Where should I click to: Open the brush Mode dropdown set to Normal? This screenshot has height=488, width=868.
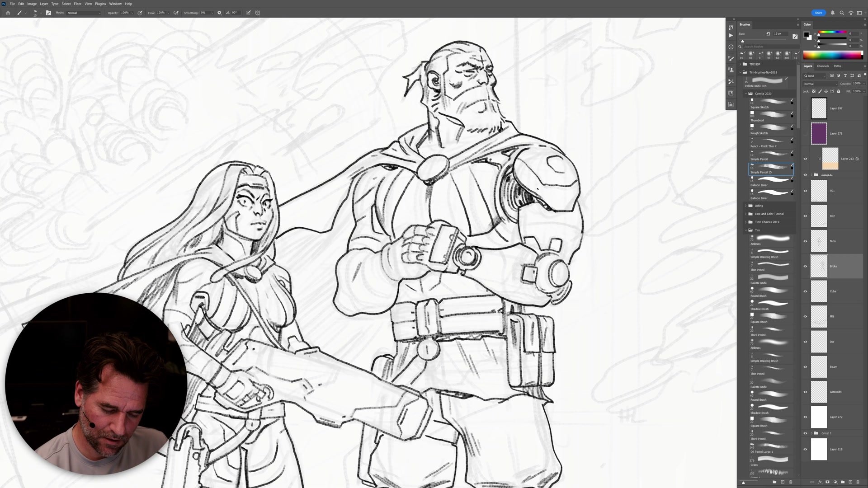84,13
